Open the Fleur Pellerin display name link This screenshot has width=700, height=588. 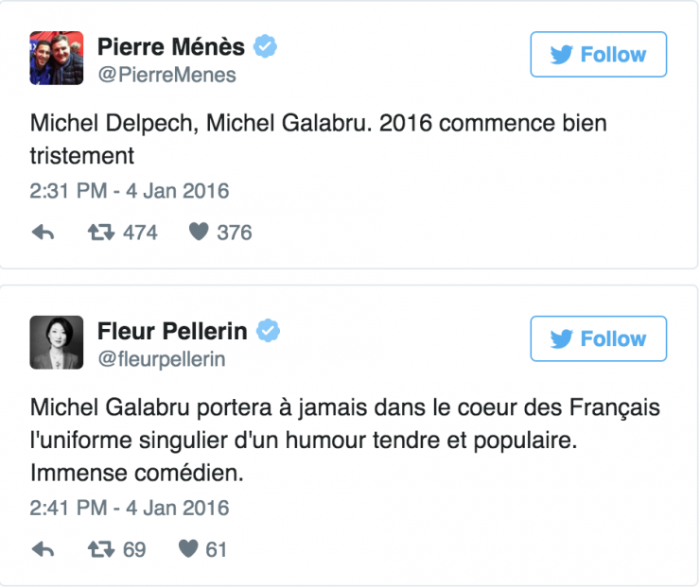point(172,331)
